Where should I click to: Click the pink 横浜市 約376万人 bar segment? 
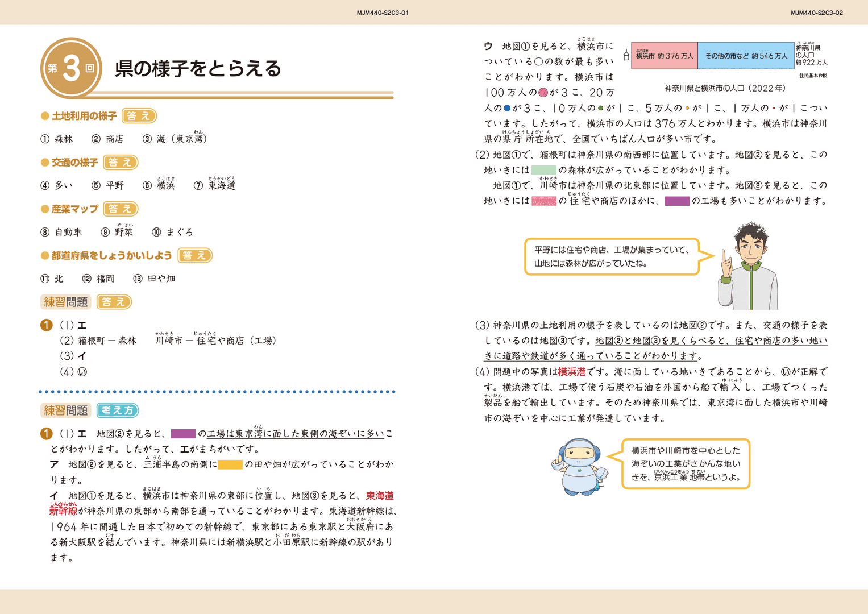pyautogui.click(x=665, y=56)
